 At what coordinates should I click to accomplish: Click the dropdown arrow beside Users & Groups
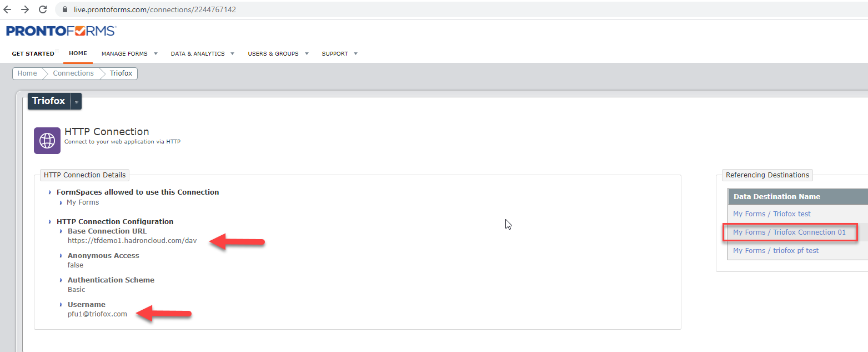307,54
